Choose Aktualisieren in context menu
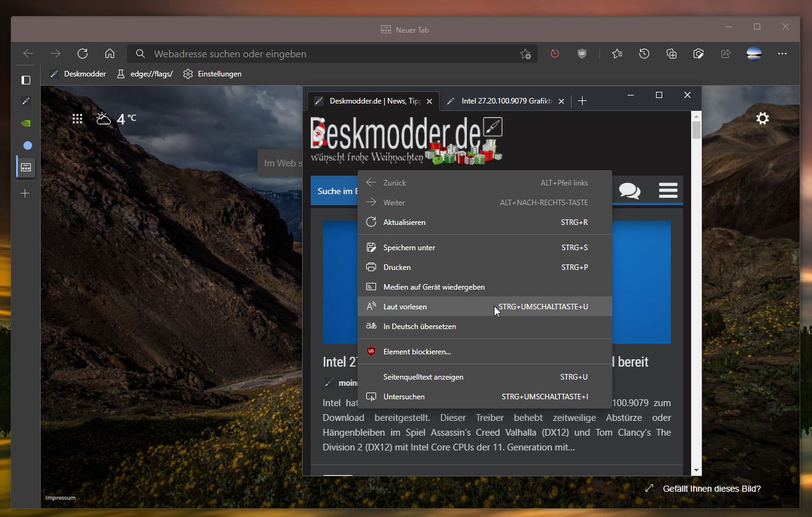The width and height of the screenshot is (812, 517). coord(485,222)
